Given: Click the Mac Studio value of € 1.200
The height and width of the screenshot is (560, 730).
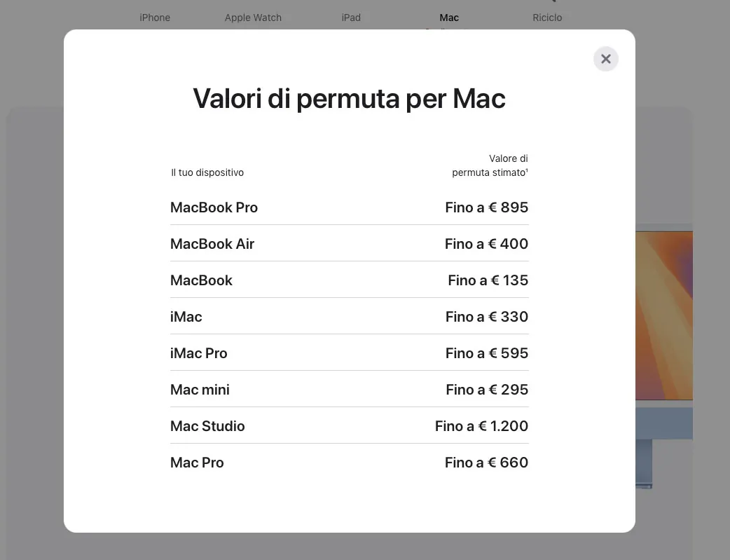Looking at the screenshot, I should tap(481, 426).
